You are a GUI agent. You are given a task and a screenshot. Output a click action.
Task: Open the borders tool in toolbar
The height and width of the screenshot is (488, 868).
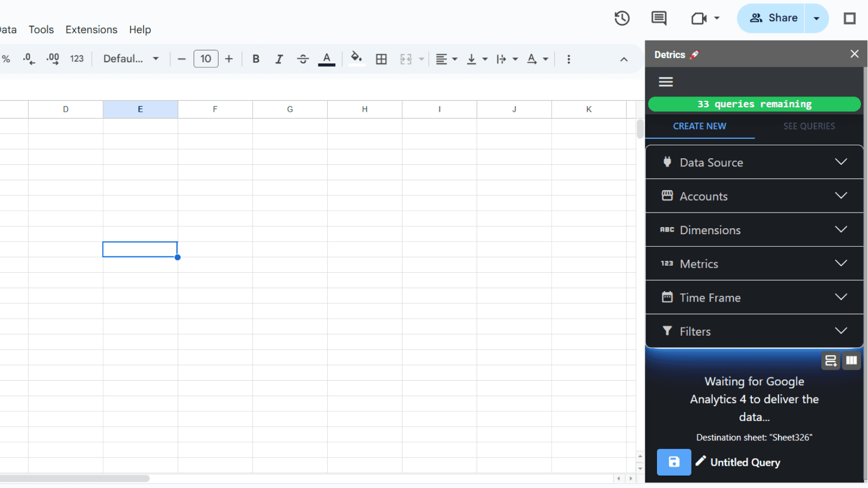click(381, 59)
